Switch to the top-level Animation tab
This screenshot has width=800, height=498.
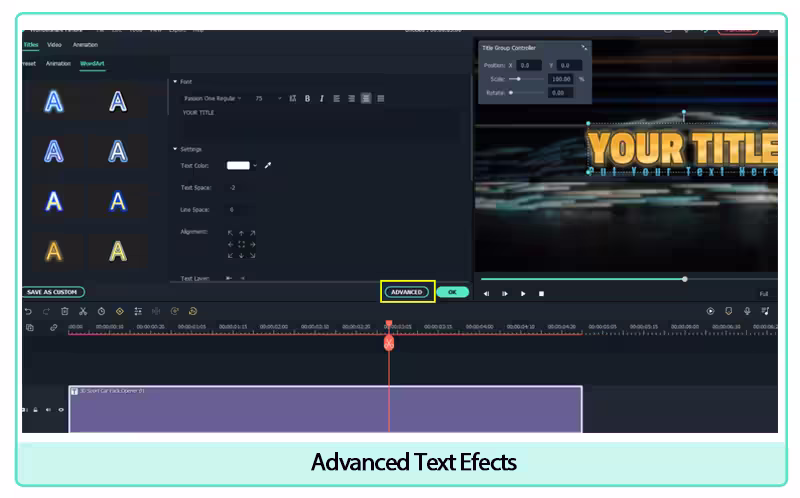coord(85,45)
